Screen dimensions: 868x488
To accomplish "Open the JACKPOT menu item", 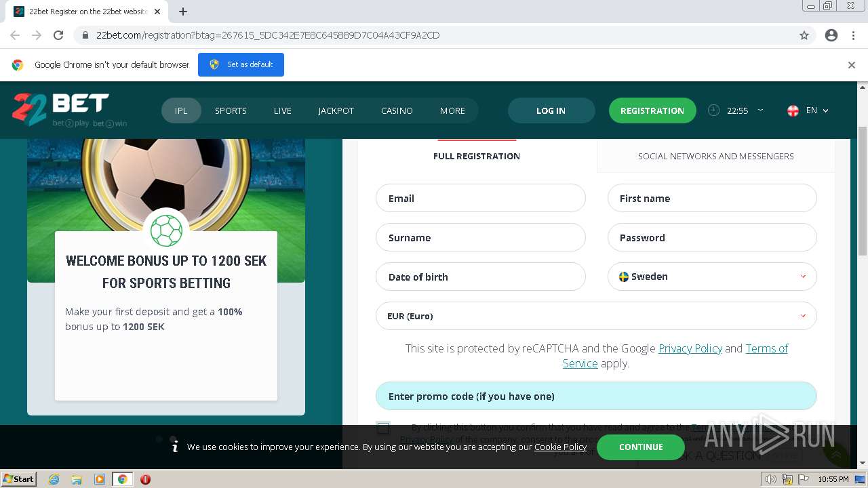I will (x=336, y=110).
